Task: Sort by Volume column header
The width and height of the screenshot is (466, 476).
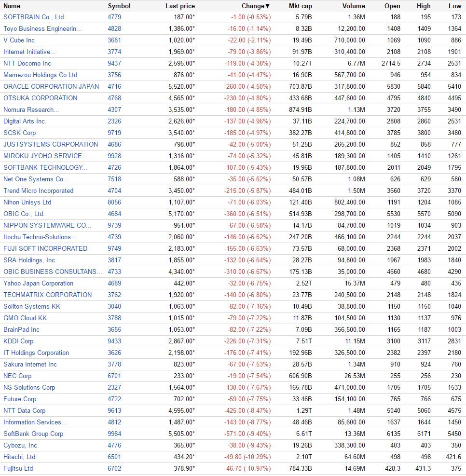Action: tap(354, 6)
